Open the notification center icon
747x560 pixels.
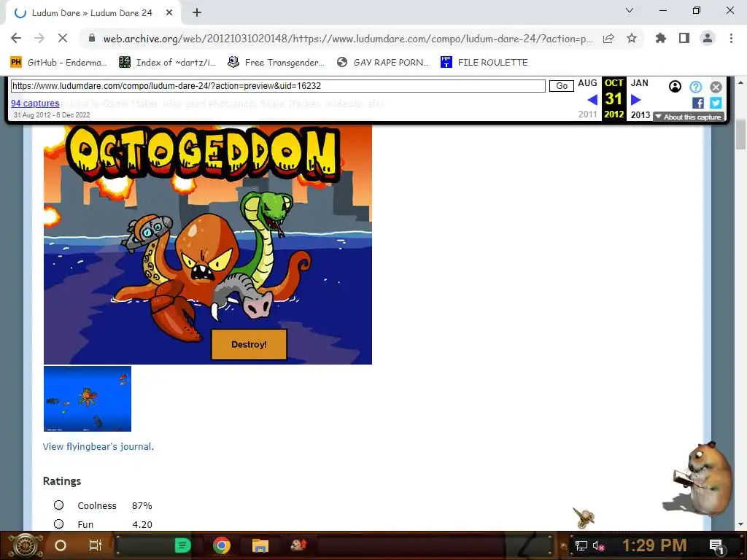pos(716,545)
